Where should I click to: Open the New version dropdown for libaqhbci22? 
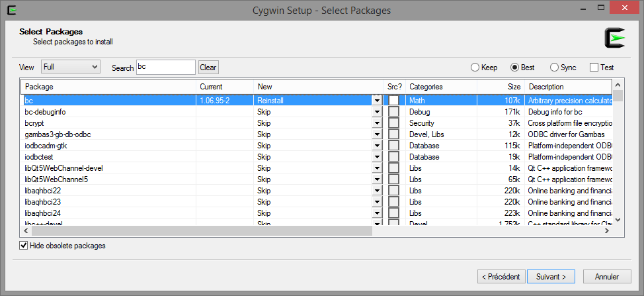click(x=377, y=191)
